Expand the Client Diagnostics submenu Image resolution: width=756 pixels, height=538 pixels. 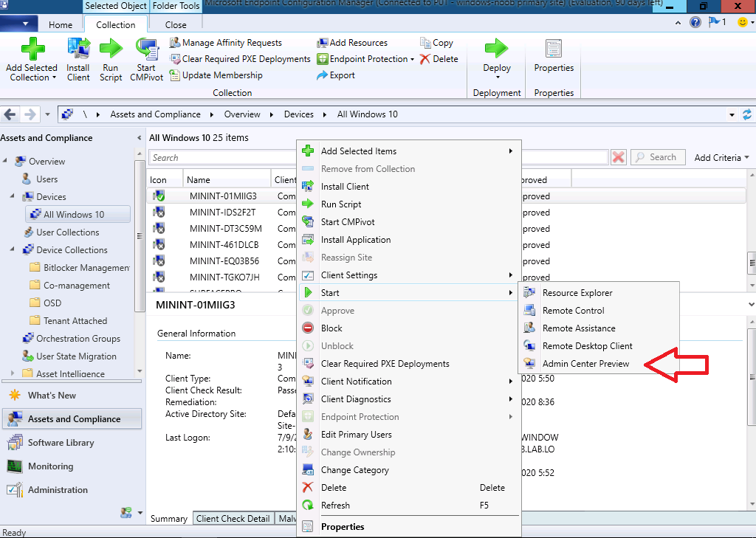[x=409, y=399]
